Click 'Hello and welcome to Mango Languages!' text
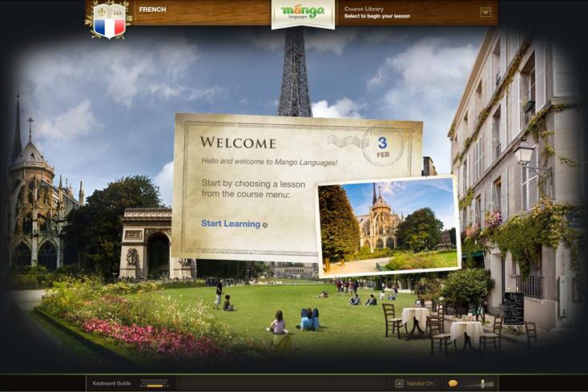 (x=269, y=162)
